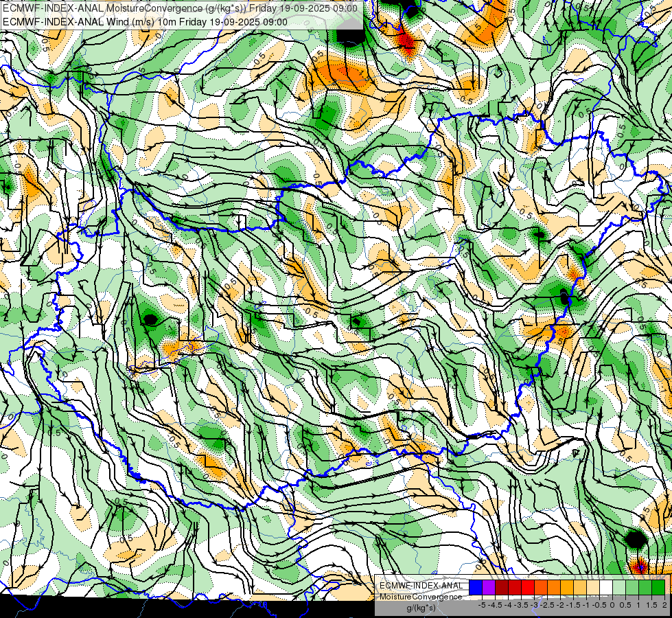Click the MoistureConvergence title line at top

[180, 8]
